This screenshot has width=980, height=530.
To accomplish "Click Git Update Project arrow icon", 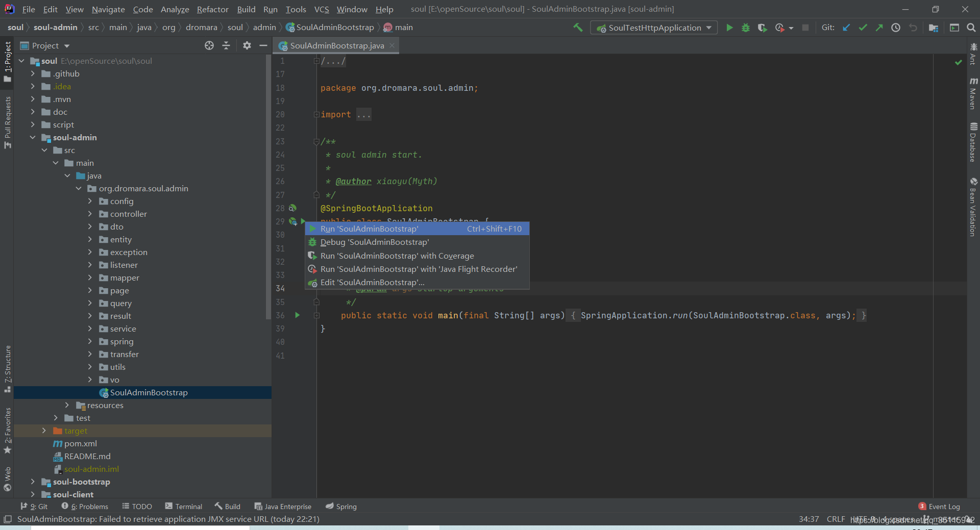I will tap(846, 28).
